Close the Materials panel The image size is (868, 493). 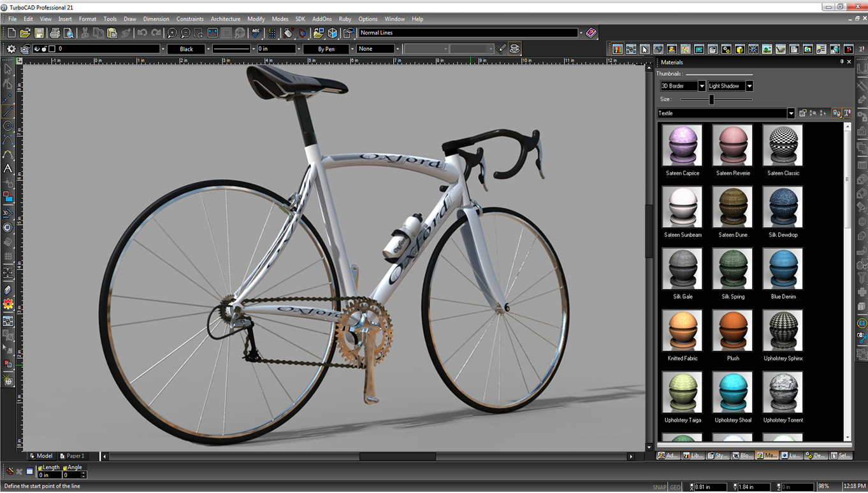point(849,62)
